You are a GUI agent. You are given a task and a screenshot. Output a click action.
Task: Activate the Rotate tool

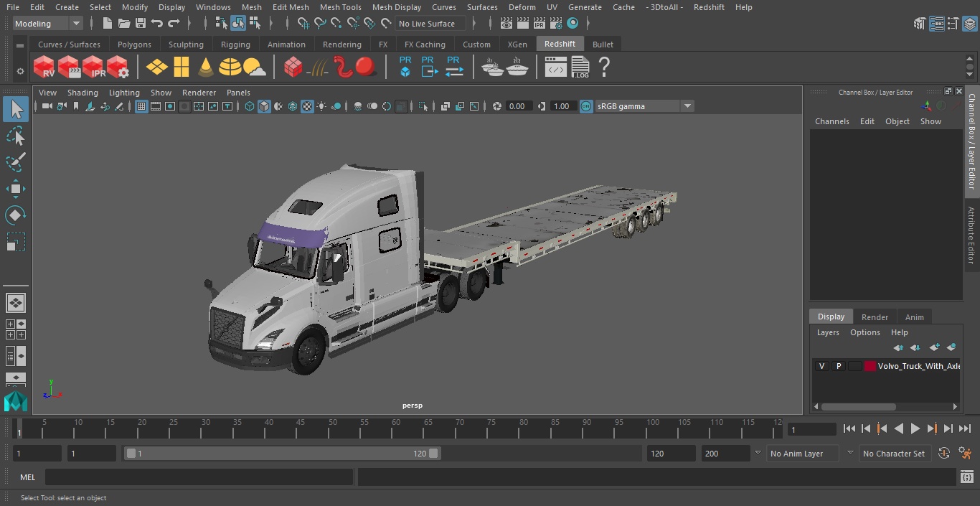pos(16,215)
